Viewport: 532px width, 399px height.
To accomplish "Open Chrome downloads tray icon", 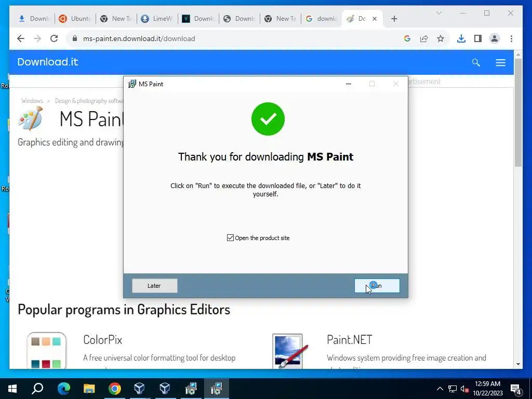I will tap(461, 38).
